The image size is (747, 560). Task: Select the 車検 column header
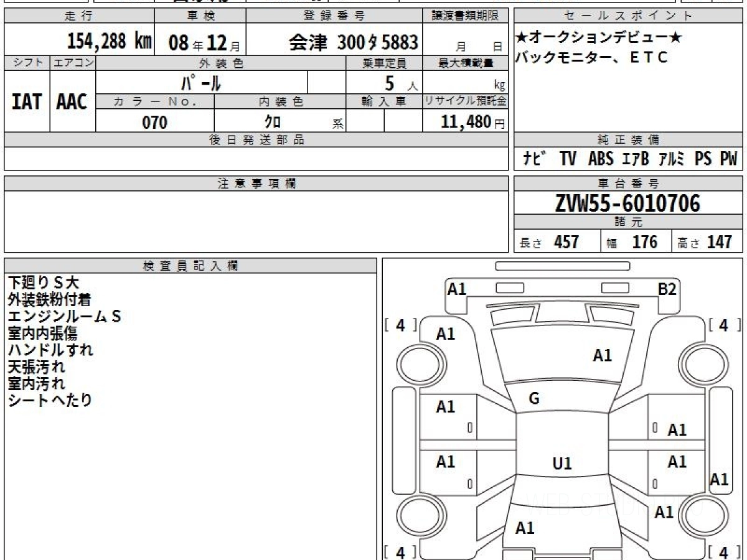pyautogui.click(x=200, y=16)
